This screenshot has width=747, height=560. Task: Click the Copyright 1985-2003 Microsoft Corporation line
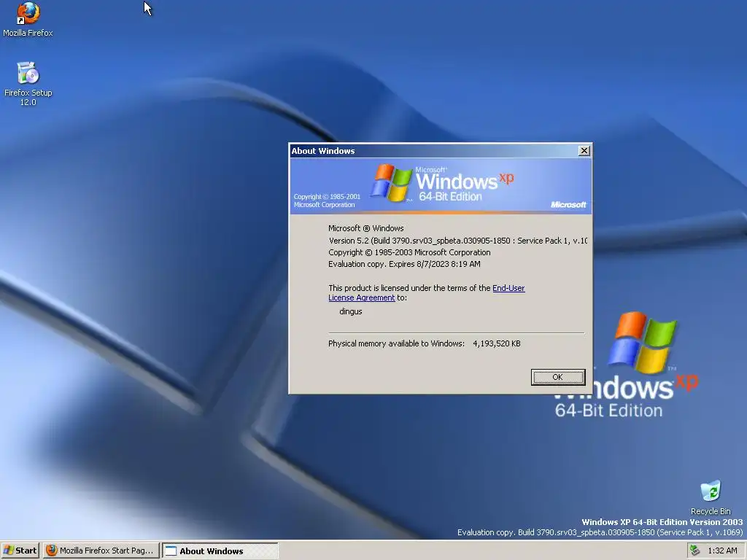coord(409,252)
